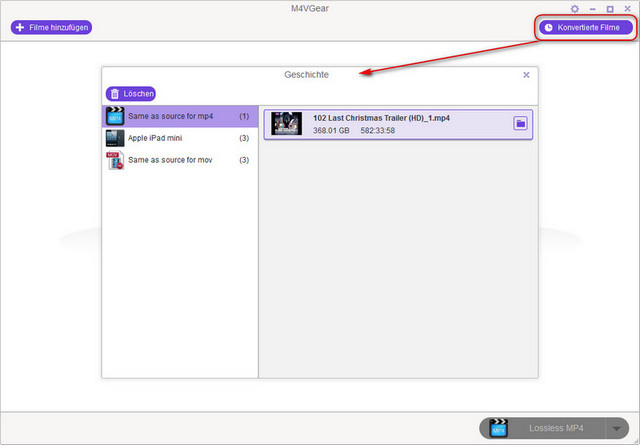
Task: Open output folder for Last Christmas Trailer
Action: (520, 123)
